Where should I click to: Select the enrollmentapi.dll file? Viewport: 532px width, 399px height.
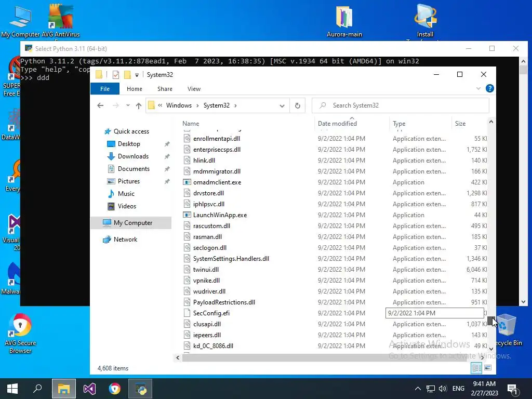tap(217, 139)
